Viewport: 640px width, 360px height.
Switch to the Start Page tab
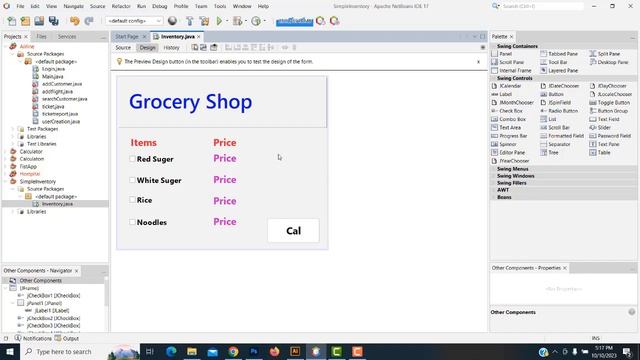[x=127, y=37]
